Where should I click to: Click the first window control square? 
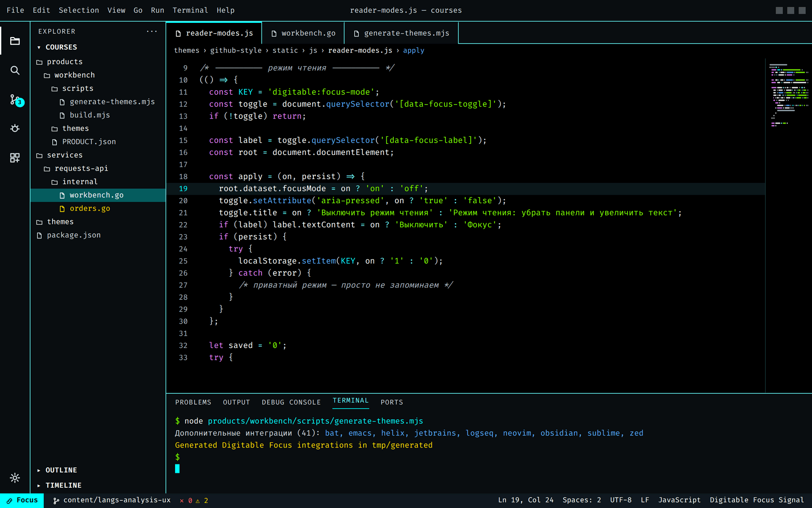point(779,10)
